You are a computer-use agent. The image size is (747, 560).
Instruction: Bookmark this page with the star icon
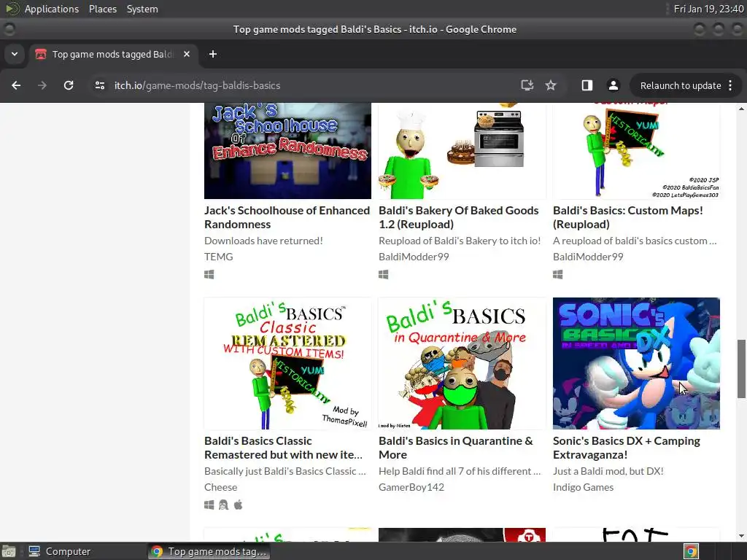coord(551,85)
